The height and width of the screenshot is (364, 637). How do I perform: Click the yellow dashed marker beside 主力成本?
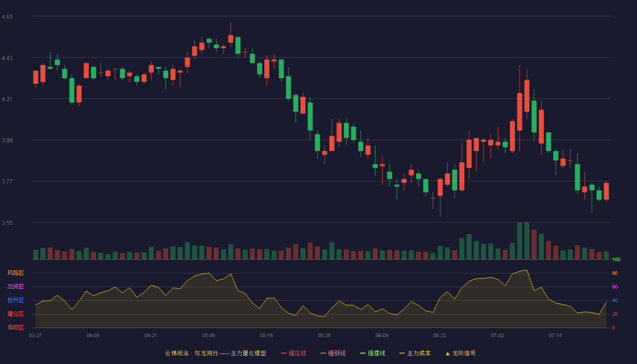(402, 353)
